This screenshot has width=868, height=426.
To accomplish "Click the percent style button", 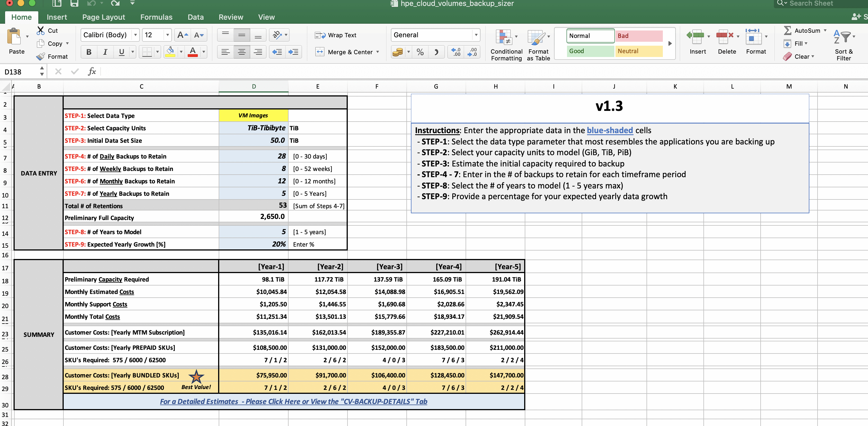I will point(420,52).
